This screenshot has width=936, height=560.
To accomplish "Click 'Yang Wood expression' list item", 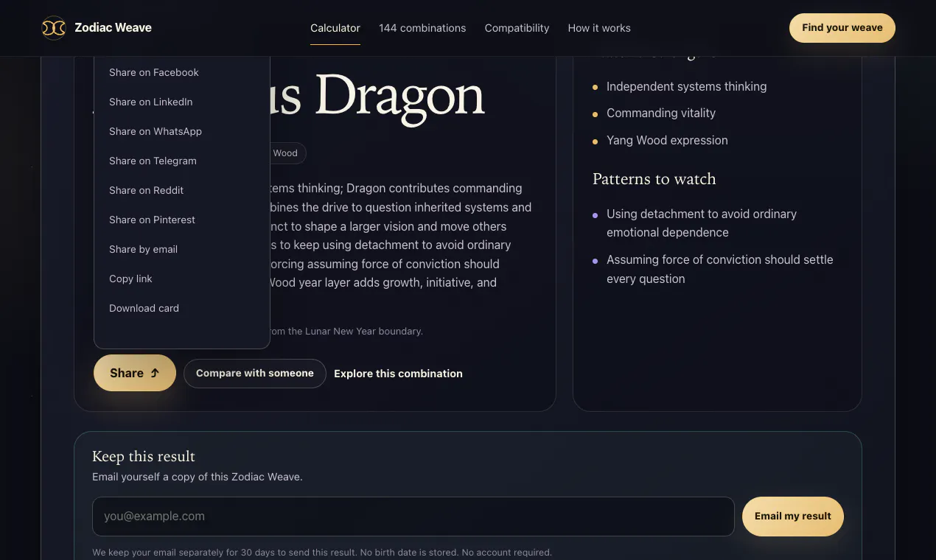I will pos(667,140).
